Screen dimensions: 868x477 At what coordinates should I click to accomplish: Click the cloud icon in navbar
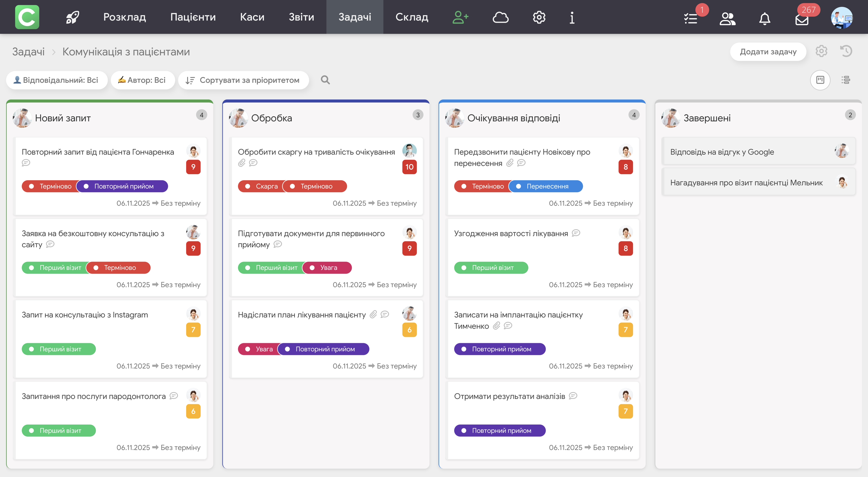click(500, 17)
